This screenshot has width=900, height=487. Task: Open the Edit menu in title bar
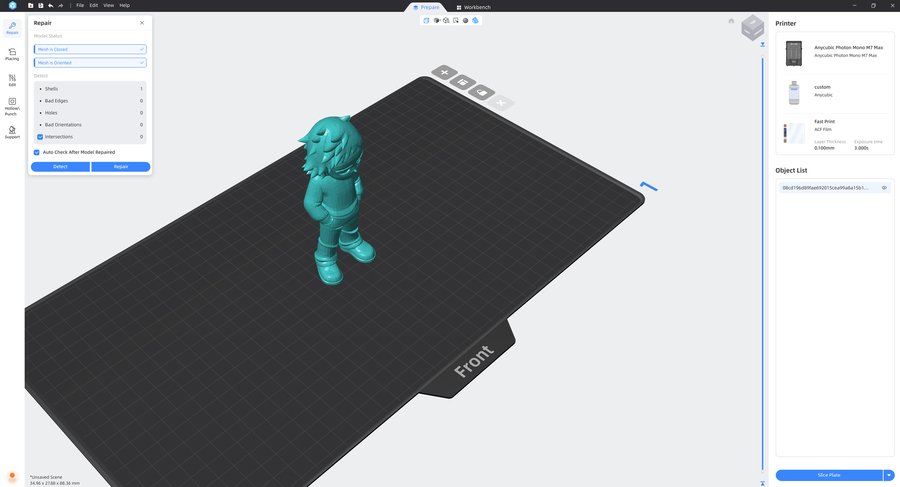pos(94,5)
